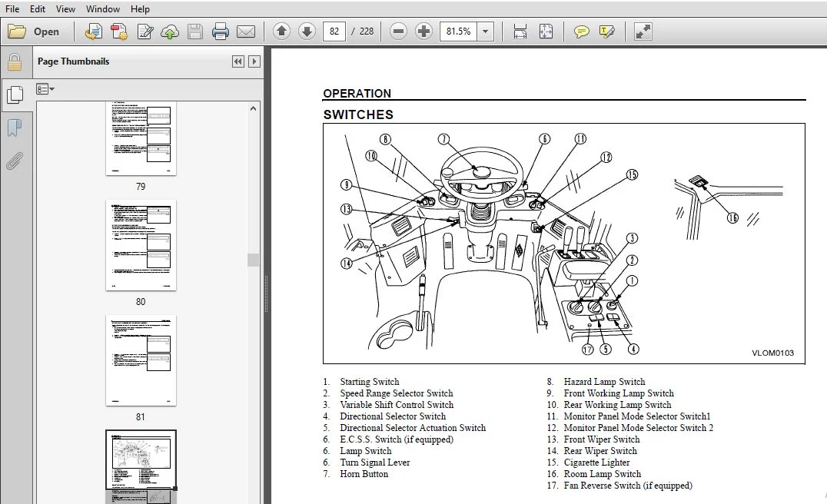The image size is (827, 504).
Task: Click the 'E.C.S.S. Switch (if equipped)' entry
Action: 396,439
